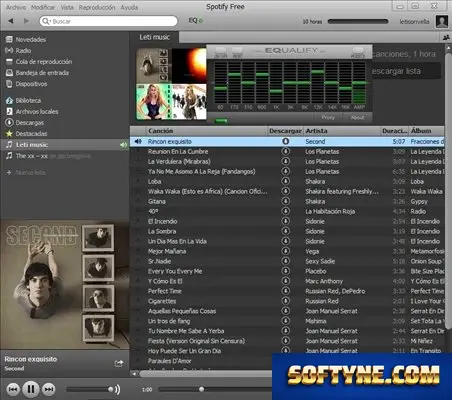Screen dimensions: 452x400
Task: Click the Proxy button in Equalify
Action: tap(328, 117)
